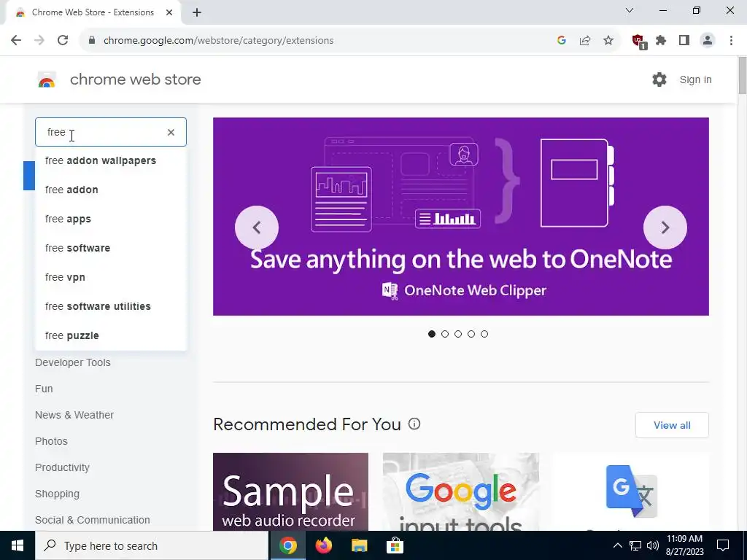The width and height of the screenshot is (747, 560).
Task: Open Productivity category
Action: click(x=63, y=467)
